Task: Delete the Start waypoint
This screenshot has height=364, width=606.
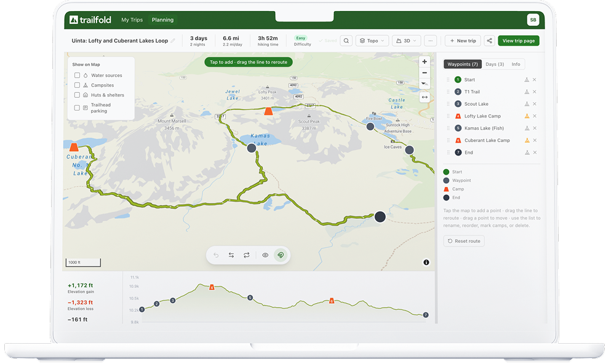Action: pyautogui.click(x=535, y=79)
